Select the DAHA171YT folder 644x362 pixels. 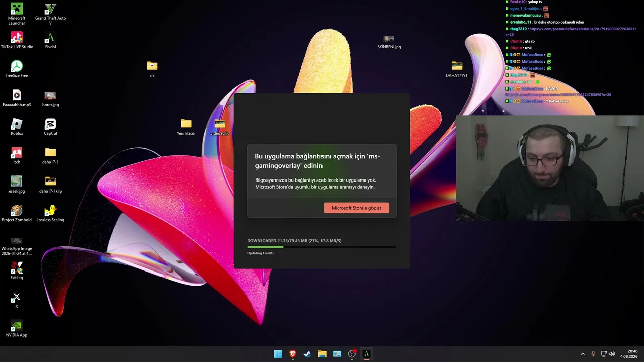click(x=457, y=69)
